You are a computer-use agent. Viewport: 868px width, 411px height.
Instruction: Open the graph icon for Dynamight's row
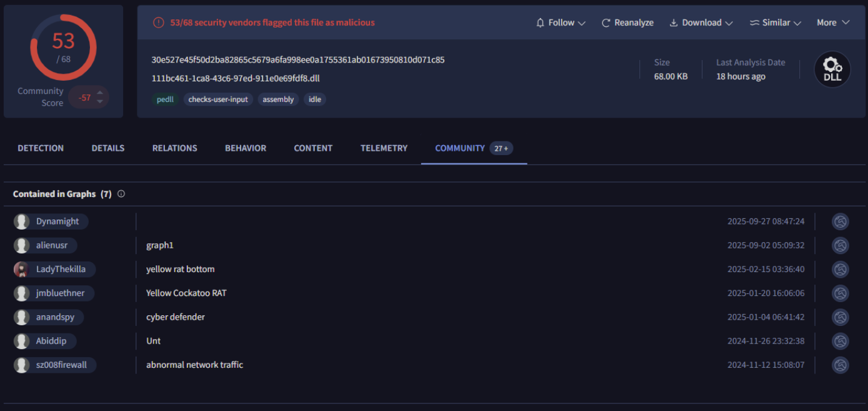pos(840,221)
